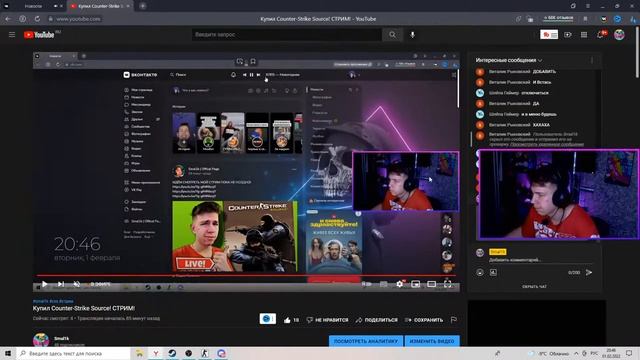
Task: Enter full screen in the player
Action: [x=448, y=284]
